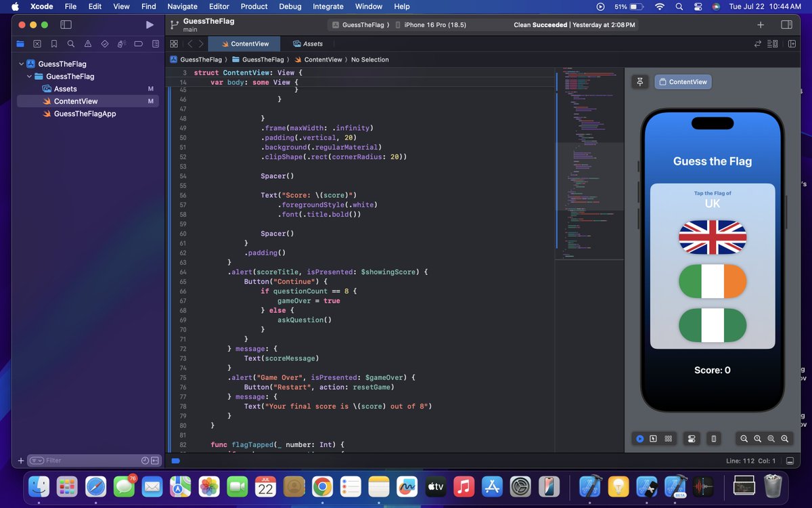This screenshot has height=508, width=812.
Task: Collapse the GuessTheFlag folder group
Action: [x=29, y=77]
